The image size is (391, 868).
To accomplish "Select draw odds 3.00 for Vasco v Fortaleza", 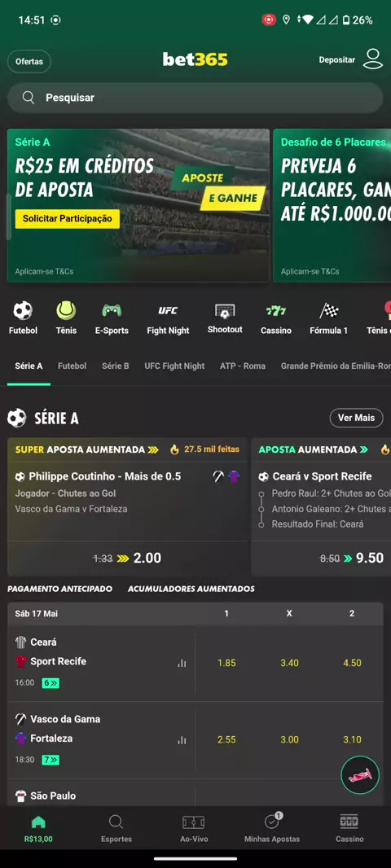I will pos(289,739).
